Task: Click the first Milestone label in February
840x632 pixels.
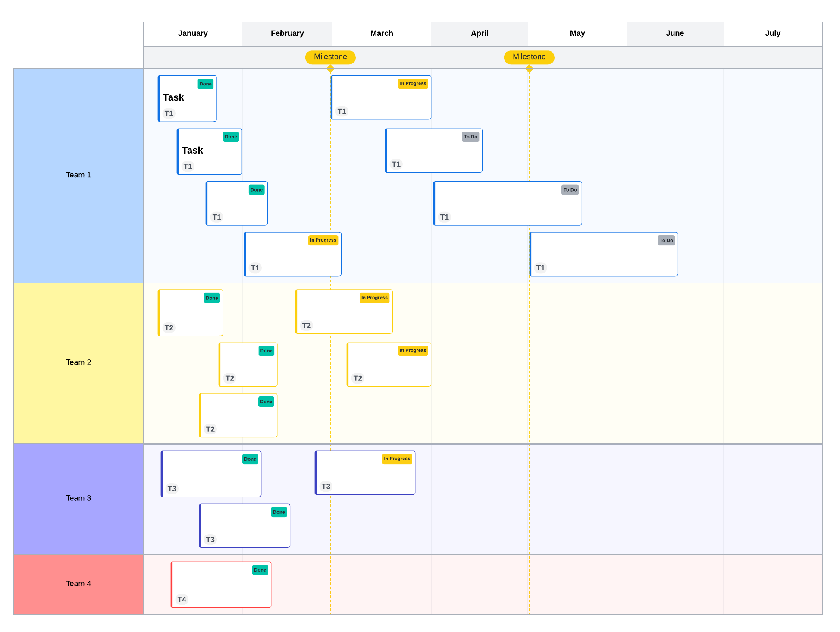Action: coord(330,57)
